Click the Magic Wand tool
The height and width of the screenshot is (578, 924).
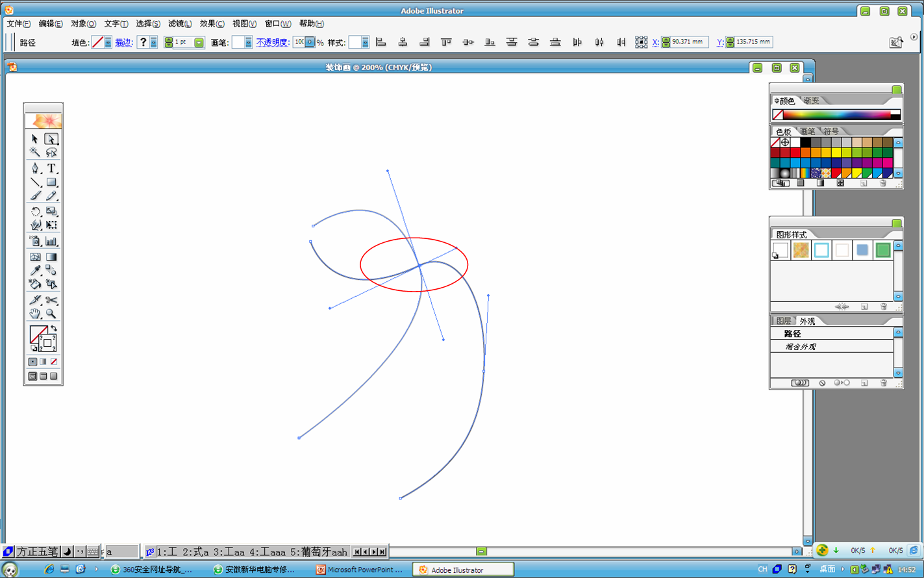[35, 153]
